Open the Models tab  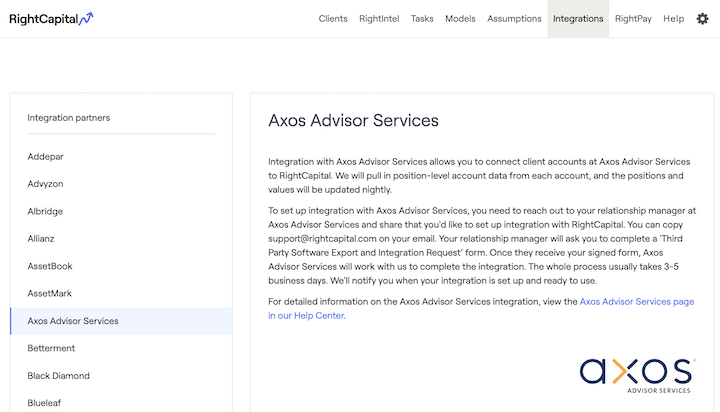pyautogui.click(x=460, y=18)
